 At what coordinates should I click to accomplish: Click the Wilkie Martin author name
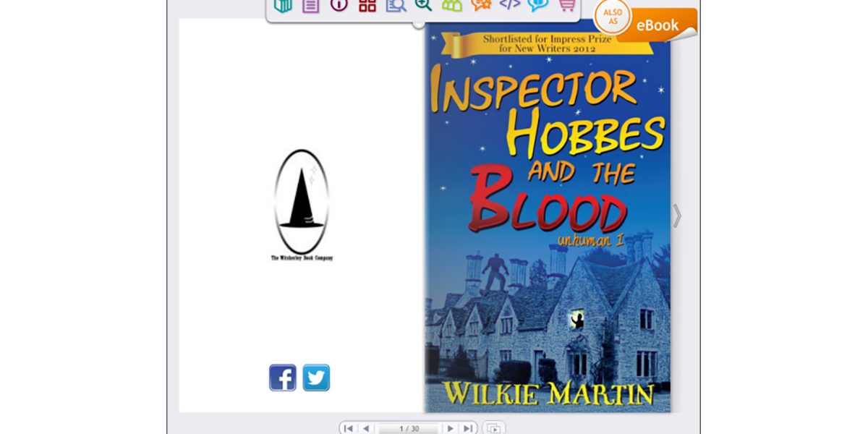(548, 393)
